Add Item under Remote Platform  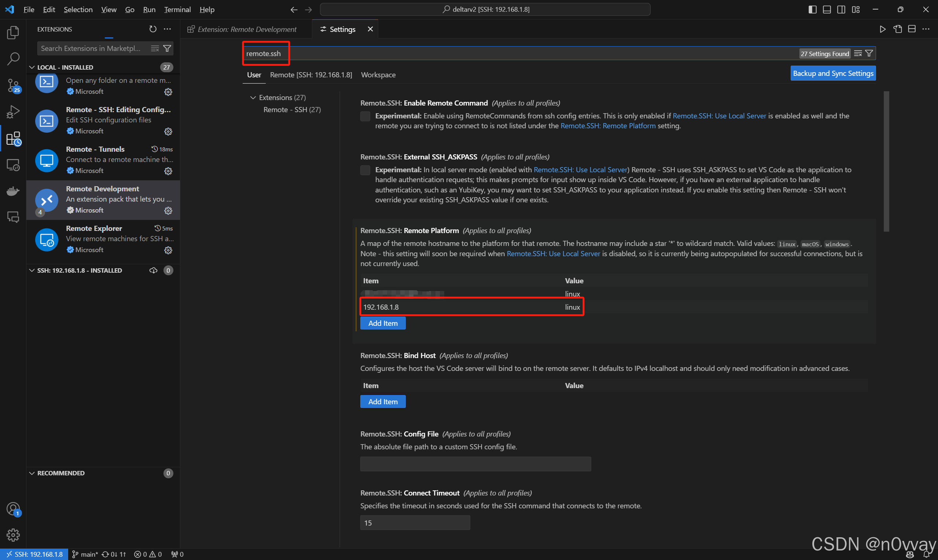[383, 323]
